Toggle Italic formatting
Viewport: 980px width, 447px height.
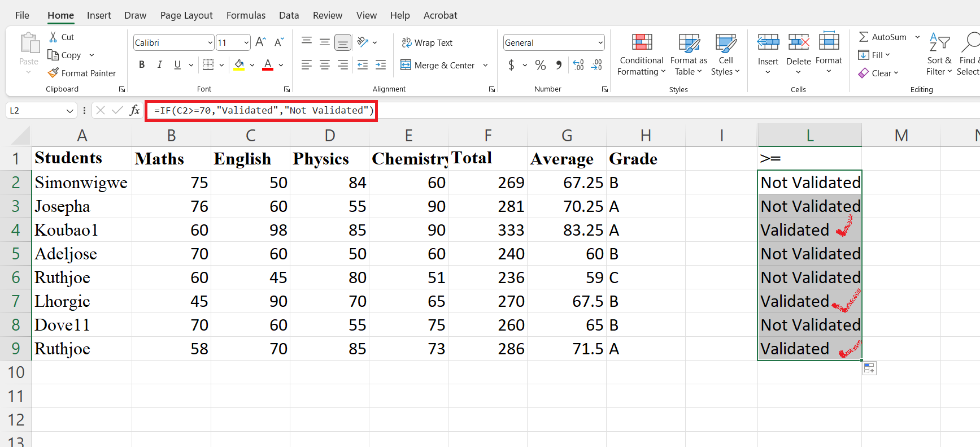click(160, 65)
